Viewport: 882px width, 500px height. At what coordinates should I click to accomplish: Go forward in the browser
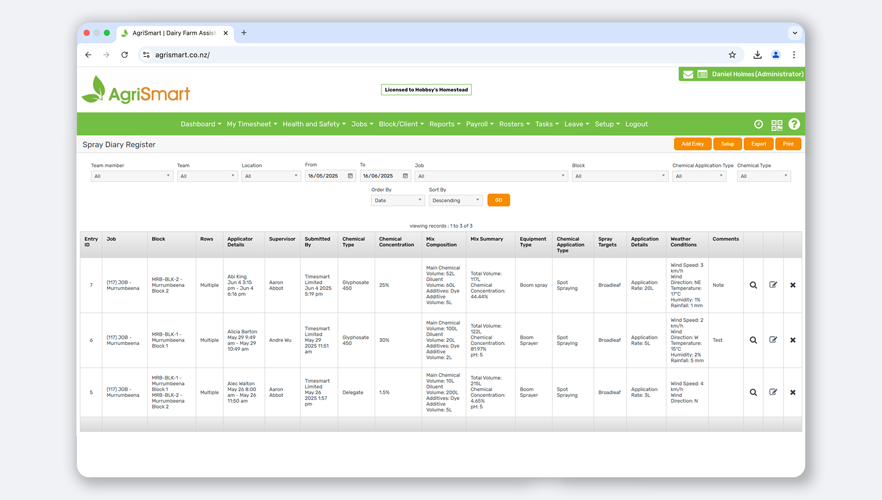(106, 55)
